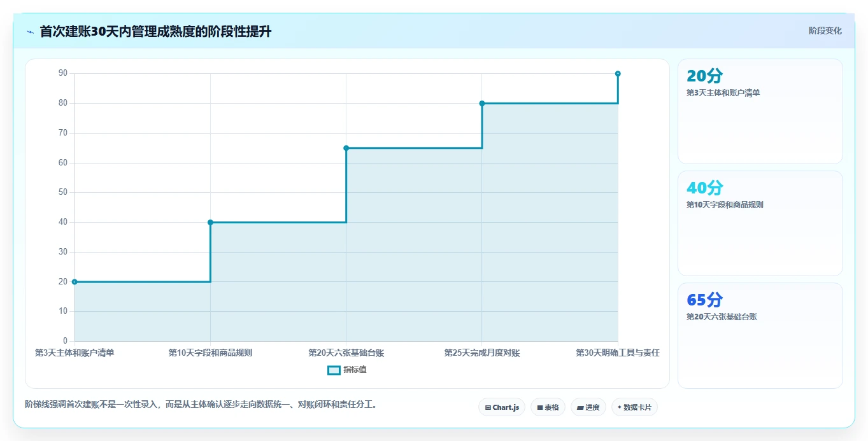Click the lightning icon beside the chart title
Viewport: 868px width, 441px height.
coord(30,32)
